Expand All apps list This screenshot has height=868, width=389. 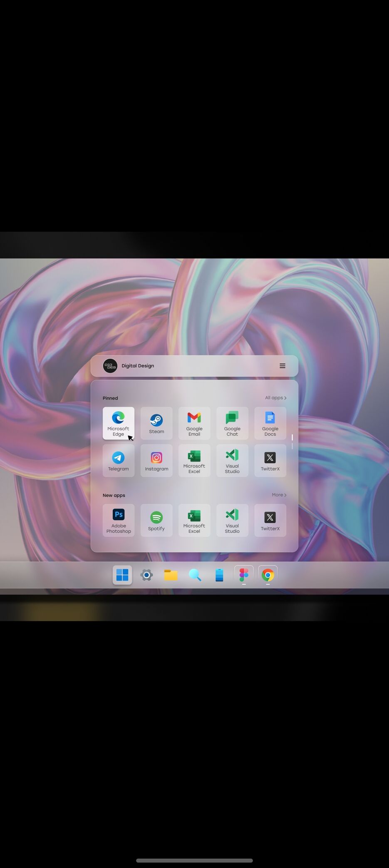(x=276, y=398)
